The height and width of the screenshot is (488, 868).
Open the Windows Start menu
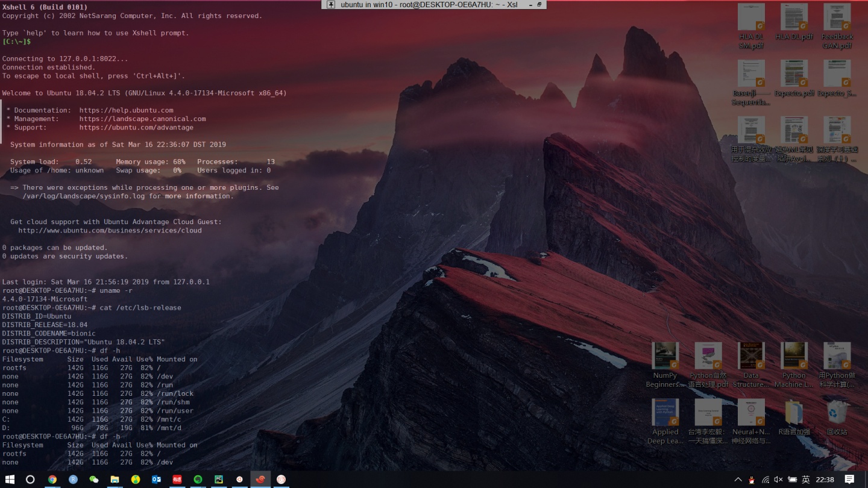tap(10, 480)
